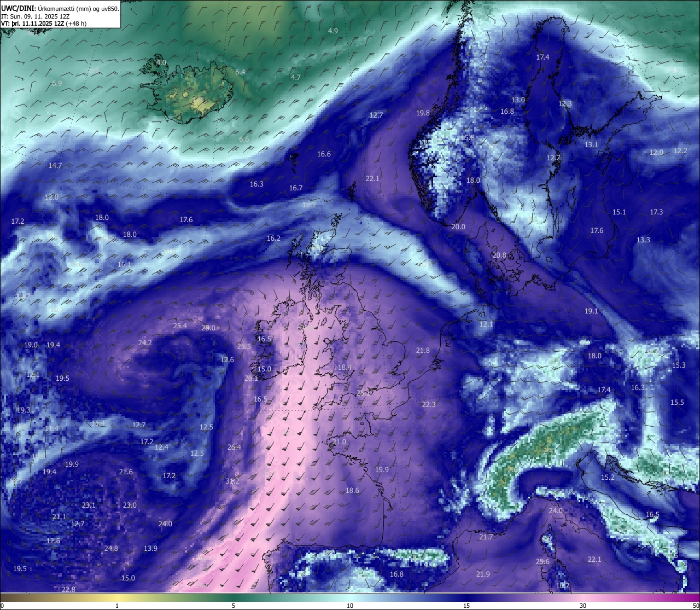Click the 19.1 value over Poland

pos(591,311)
